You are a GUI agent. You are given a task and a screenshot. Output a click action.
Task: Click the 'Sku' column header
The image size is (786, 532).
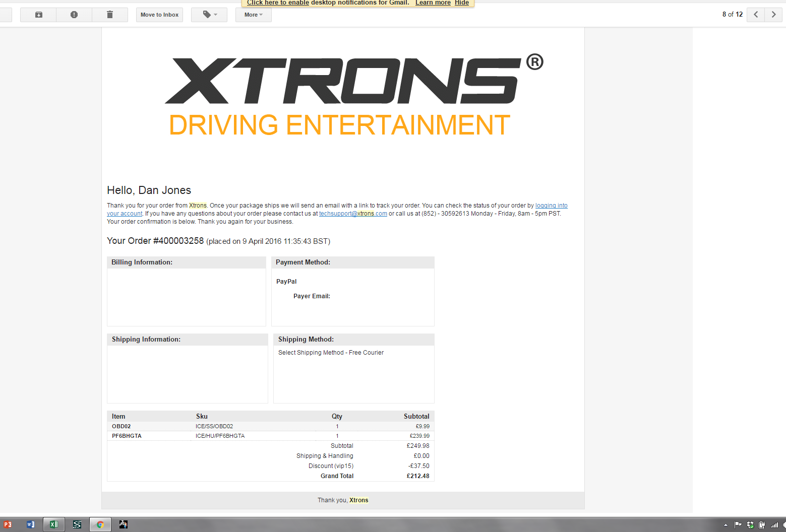click(202, 417)
